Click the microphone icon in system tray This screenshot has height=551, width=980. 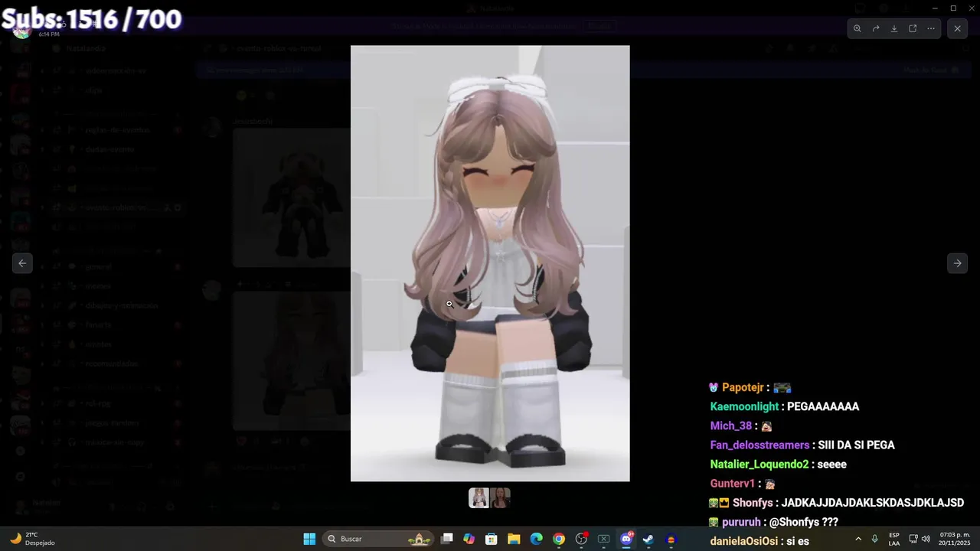coord(874,539)
